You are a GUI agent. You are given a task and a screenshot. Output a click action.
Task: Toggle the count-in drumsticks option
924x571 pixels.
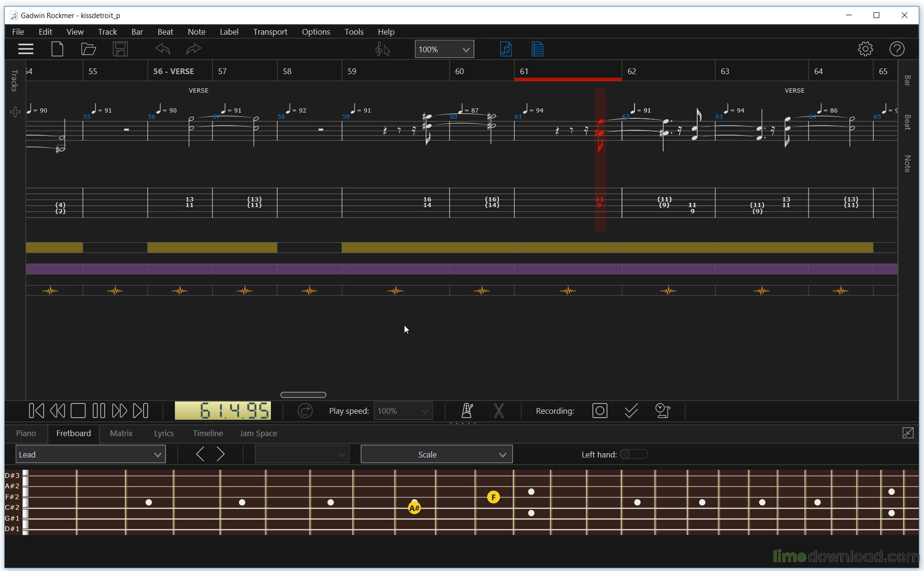point(499,410)
